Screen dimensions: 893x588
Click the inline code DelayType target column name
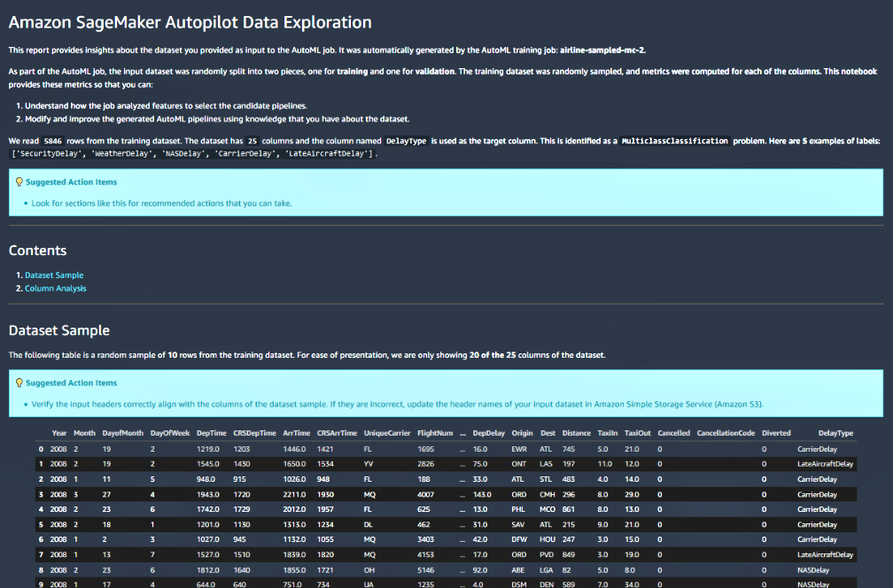[x=406, y=141]
